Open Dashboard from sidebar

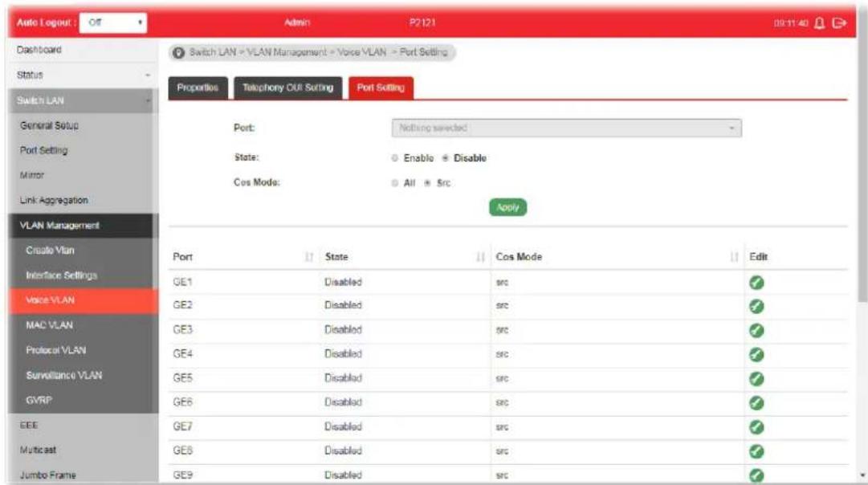[x=83, y=50]
